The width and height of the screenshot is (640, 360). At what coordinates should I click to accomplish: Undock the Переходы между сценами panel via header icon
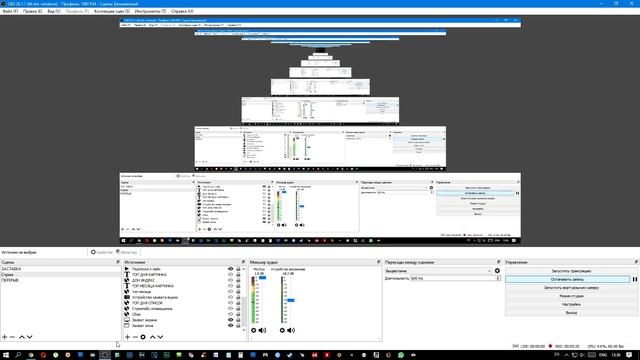click(498, 262)
